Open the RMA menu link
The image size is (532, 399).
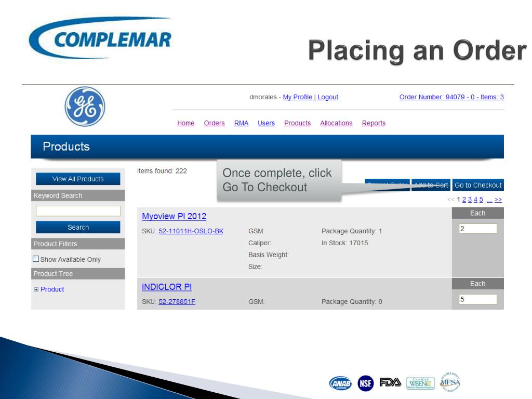click(241, 123)
